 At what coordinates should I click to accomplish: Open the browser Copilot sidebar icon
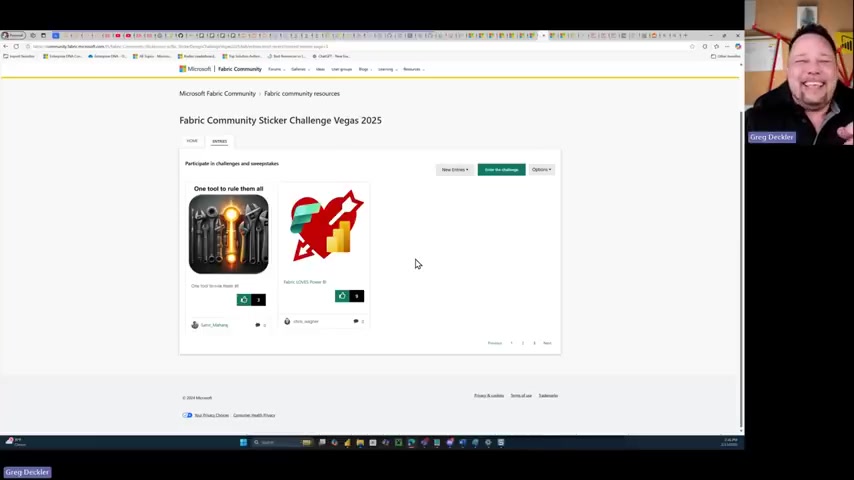tap(738, 46)
